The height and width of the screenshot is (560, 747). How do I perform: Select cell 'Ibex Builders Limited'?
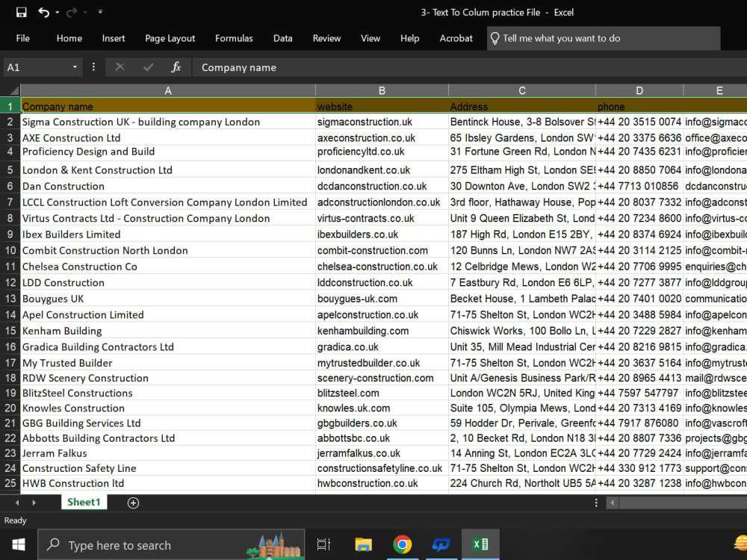point(167,234)
